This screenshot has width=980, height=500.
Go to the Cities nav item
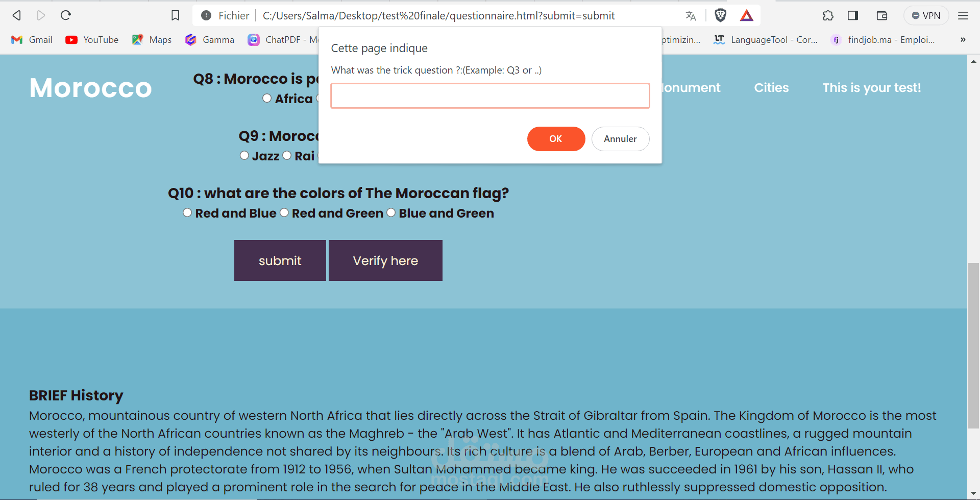(x=771, y=88)
